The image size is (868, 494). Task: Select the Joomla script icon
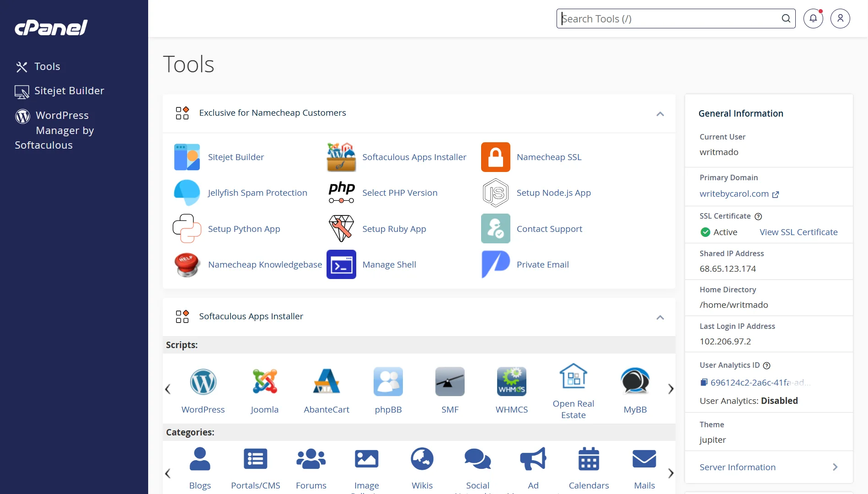pyautogui.click(x=264, y=381)
